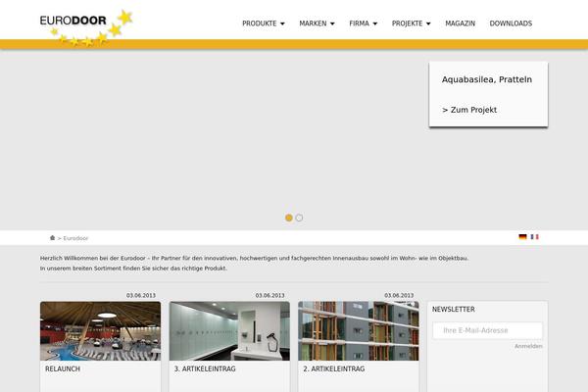Click the apartment building thumbnail

[359, 331]
